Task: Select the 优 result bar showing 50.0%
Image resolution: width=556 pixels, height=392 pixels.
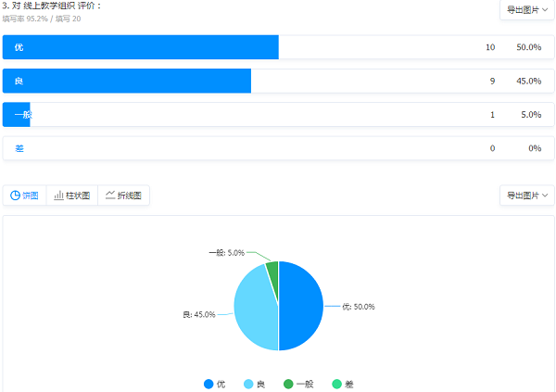Action: (141, 47)
